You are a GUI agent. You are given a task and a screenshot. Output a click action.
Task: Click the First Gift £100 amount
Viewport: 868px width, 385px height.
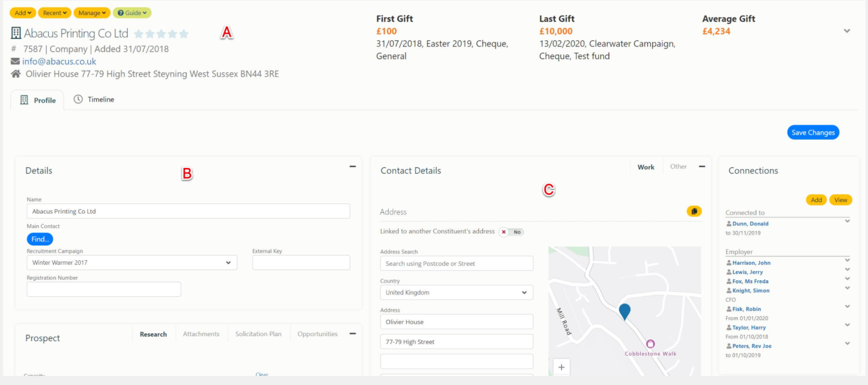coord(386,31)
